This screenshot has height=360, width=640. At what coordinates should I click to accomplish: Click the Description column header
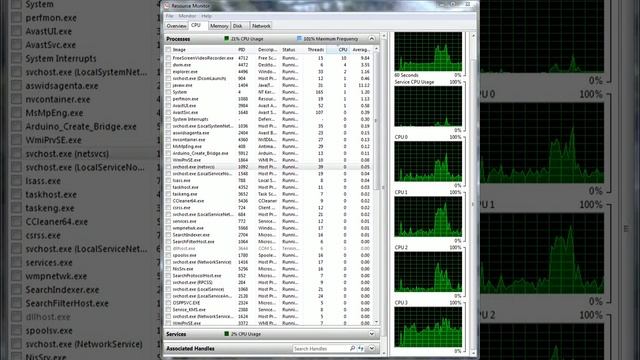pyautogui.click(x=268, y=49)
